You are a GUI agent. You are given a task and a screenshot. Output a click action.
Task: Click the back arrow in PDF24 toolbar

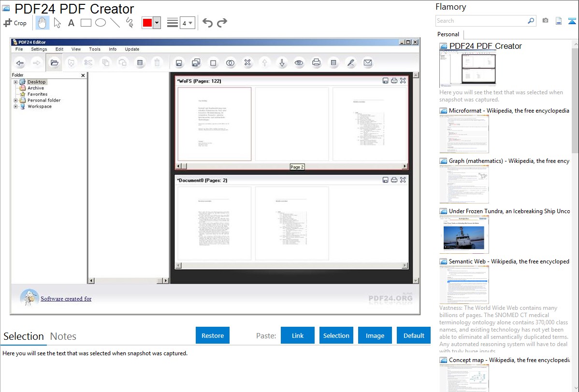click(x=20, y=63)
